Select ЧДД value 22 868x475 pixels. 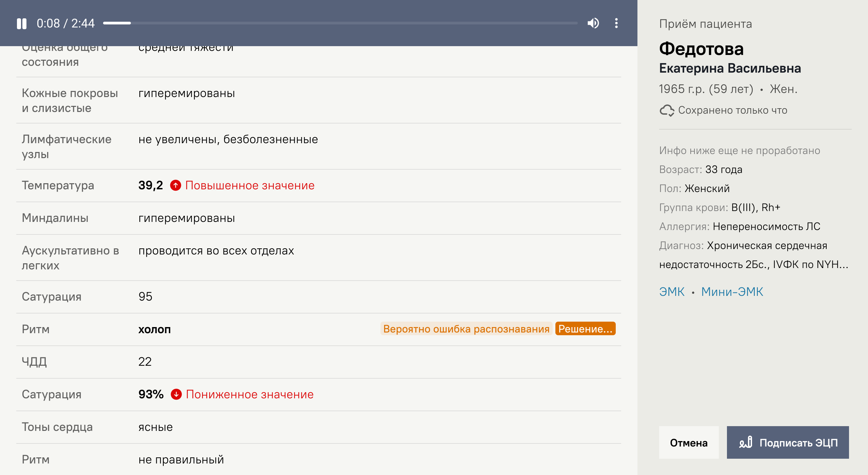[x=145, y=362]
